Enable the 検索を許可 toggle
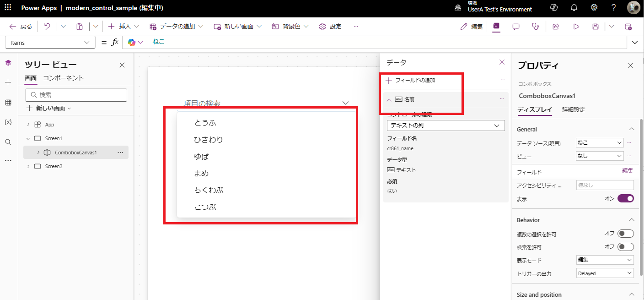Viewport: 644px width, 300px height. (x=625, y=247)
